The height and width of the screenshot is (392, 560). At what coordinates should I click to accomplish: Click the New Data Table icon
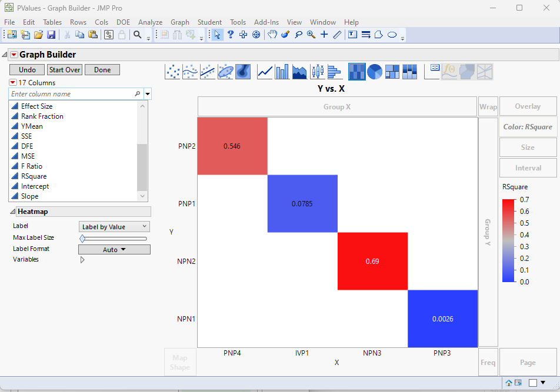click(12, 35)
